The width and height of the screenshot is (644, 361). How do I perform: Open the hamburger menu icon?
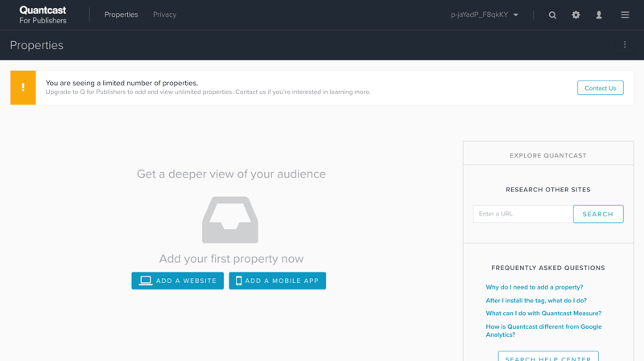point(625,15)
